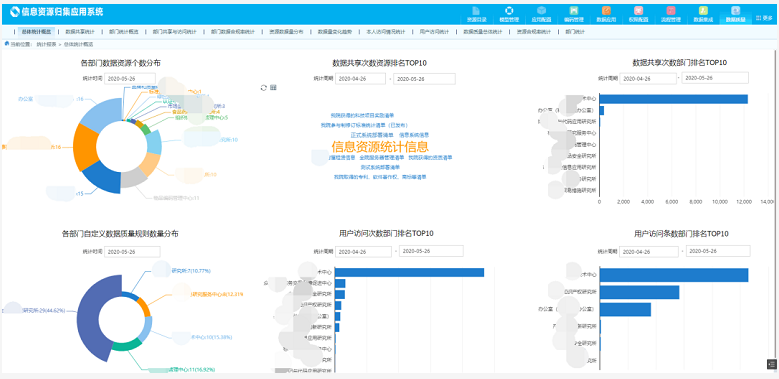Open 流程管理 icon
Screen dimensions: 779x379
(671, 10)
